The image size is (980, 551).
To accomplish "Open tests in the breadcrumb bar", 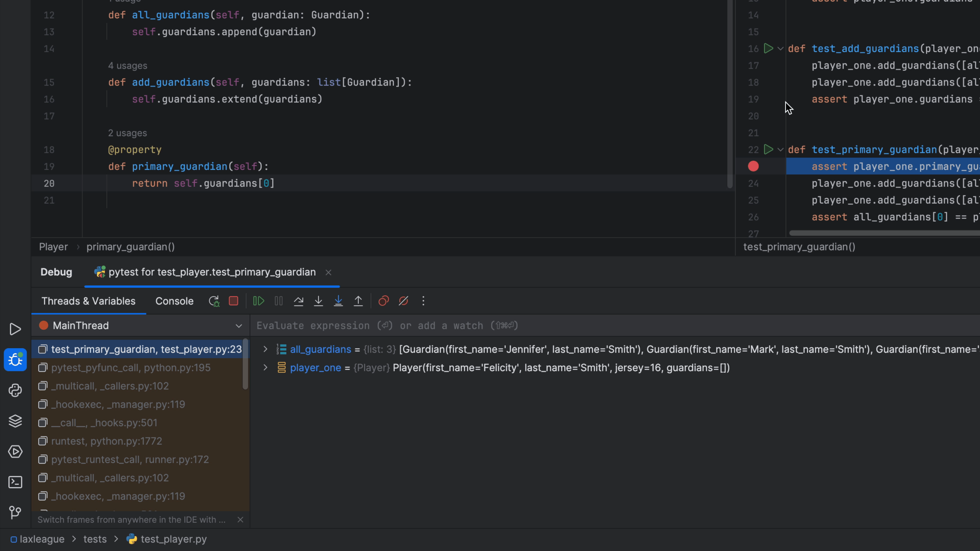I will 95,539.
